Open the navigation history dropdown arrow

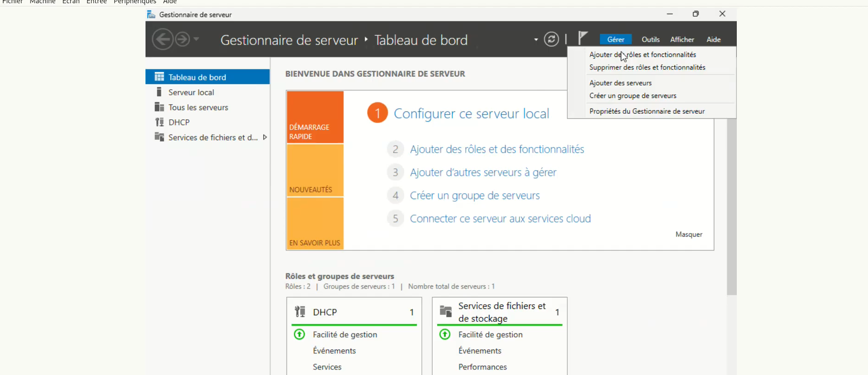coord(196,39)
